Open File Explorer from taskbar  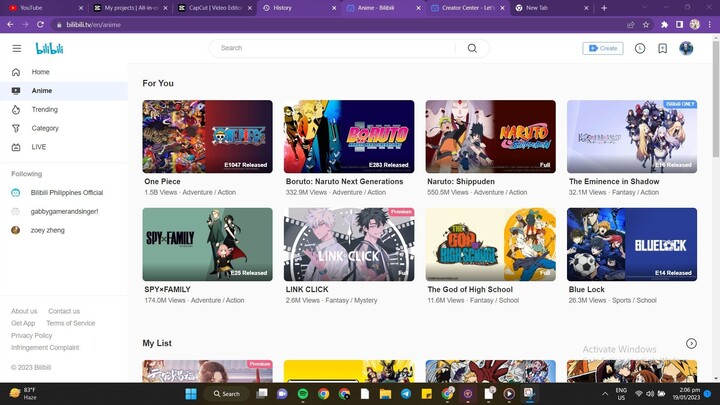385,394
